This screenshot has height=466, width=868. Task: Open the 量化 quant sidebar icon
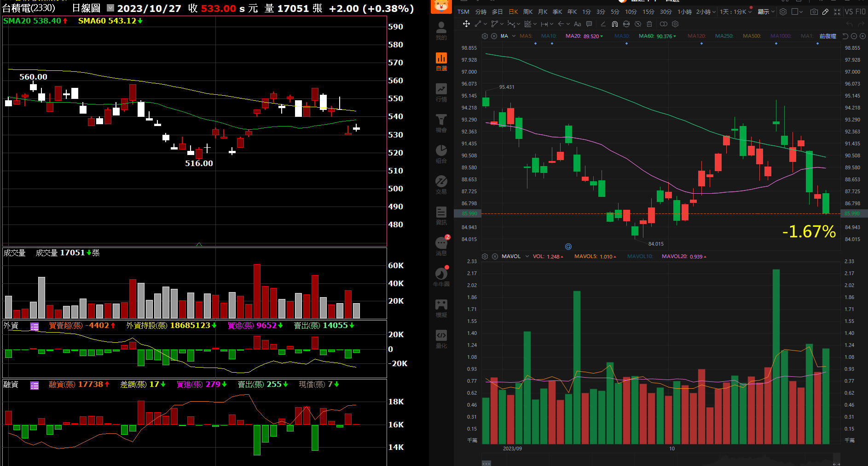pyautogui.click(x=441, y=339)
